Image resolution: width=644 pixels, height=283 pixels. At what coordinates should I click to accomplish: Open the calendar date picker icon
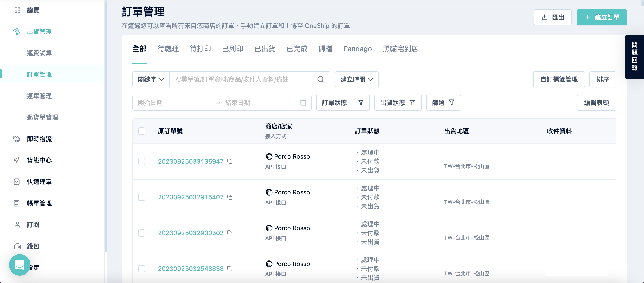[303, 103]
